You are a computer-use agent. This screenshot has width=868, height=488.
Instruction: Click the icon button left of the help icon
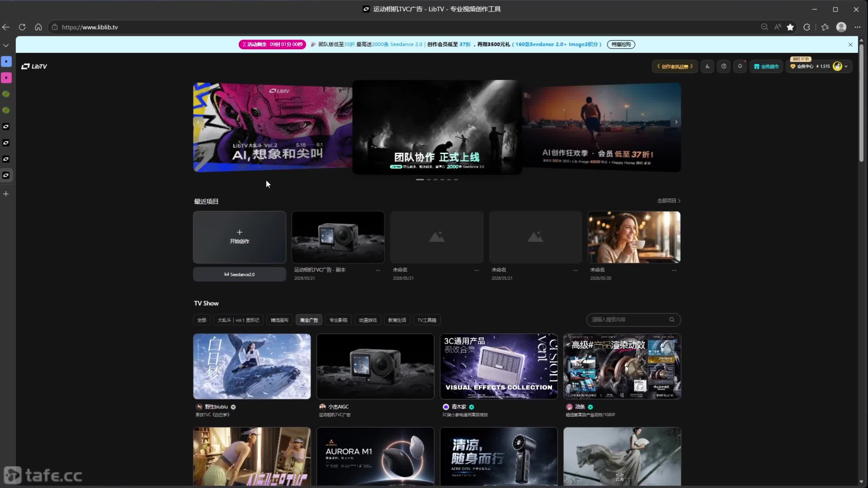pyautogui.click(x=707, y=66)
